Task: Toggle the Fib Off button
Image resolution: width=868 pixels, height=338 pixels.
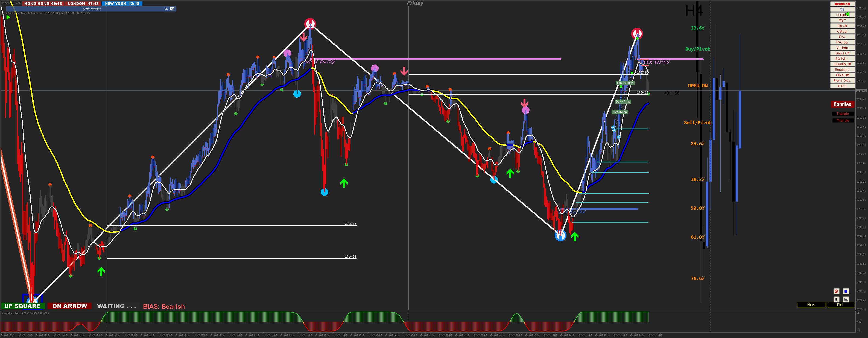Action: tap(842, 26)
